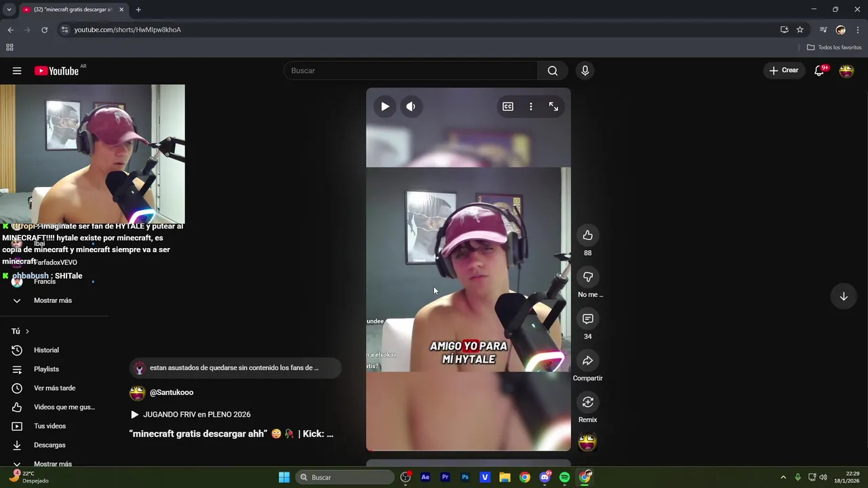Open Chrome three-dot menu
Screen dimensions: 868x488
point(858,30)
